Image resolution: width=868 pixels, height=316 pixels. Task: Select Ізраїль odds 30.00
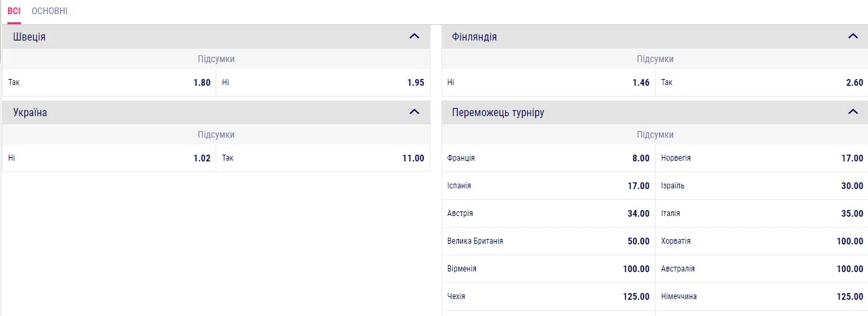click(x=762, y=186)
